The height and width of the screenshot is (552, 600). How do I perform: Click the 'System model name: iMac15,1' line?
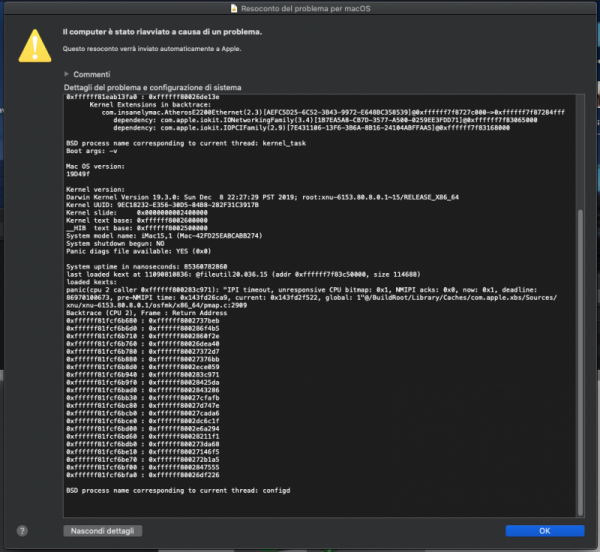pos(164,236)
